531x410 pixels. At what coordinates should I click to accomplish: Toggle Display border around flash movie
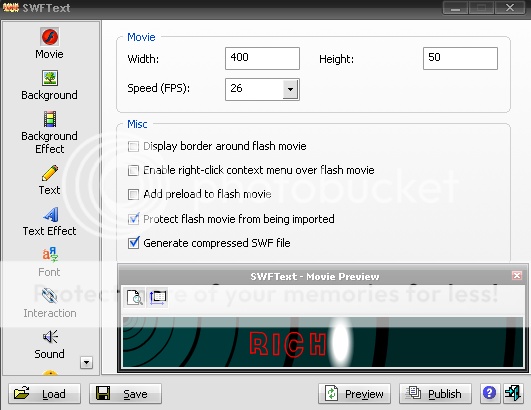(133, 147)
